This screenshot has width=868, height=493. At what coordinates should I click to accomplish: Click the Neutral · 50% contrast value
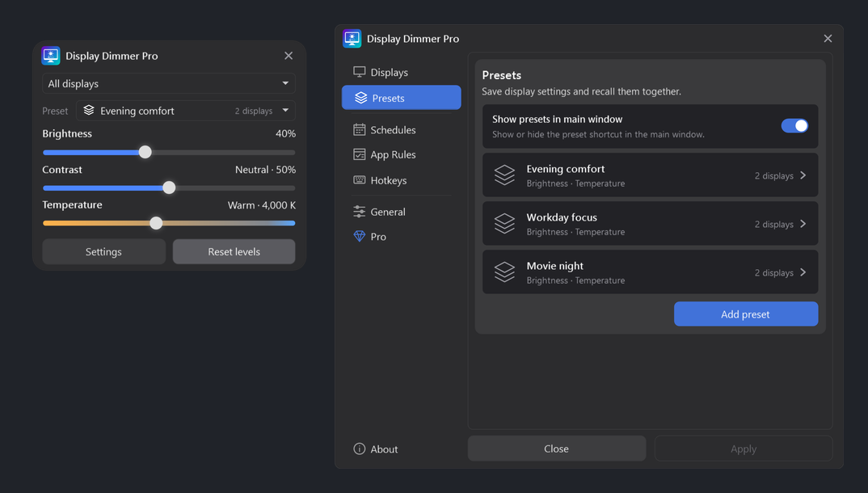tap(265, 169)
